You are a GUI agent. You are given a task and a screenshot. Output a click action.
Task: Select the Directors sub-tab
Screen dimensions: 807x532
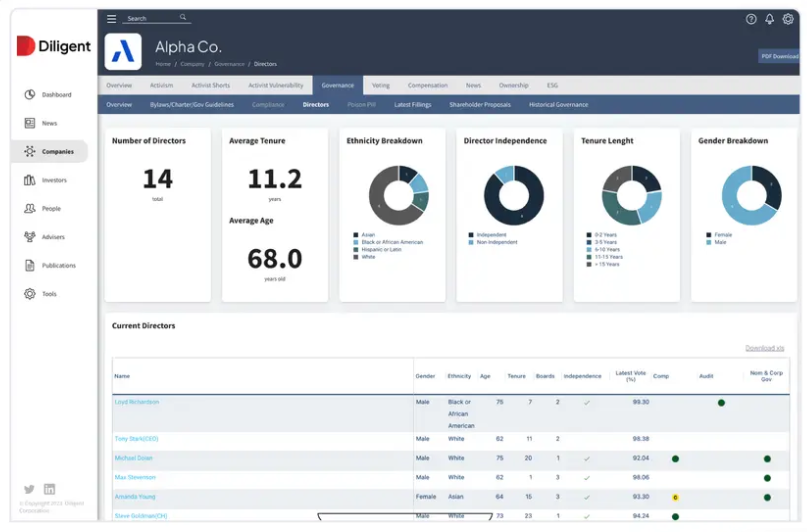click(x=315, y=104)
